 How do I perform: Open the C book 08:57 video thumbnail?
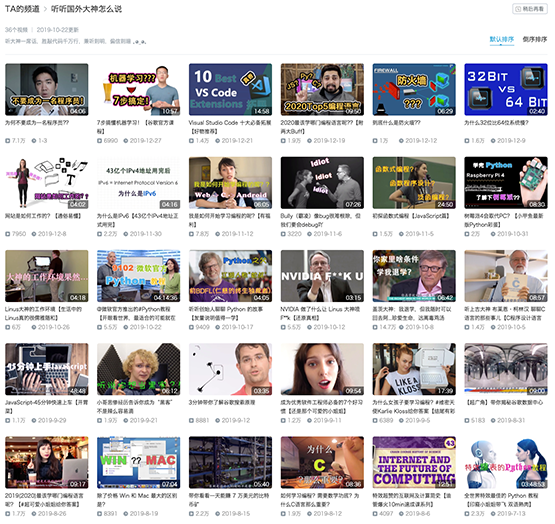tap(506, 276)
